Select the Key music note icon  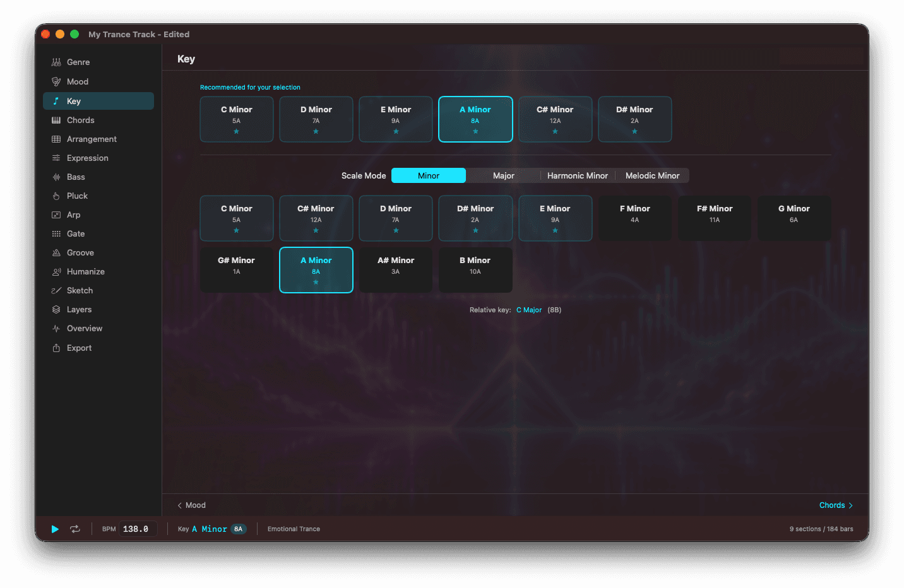(x=56, y=101)
